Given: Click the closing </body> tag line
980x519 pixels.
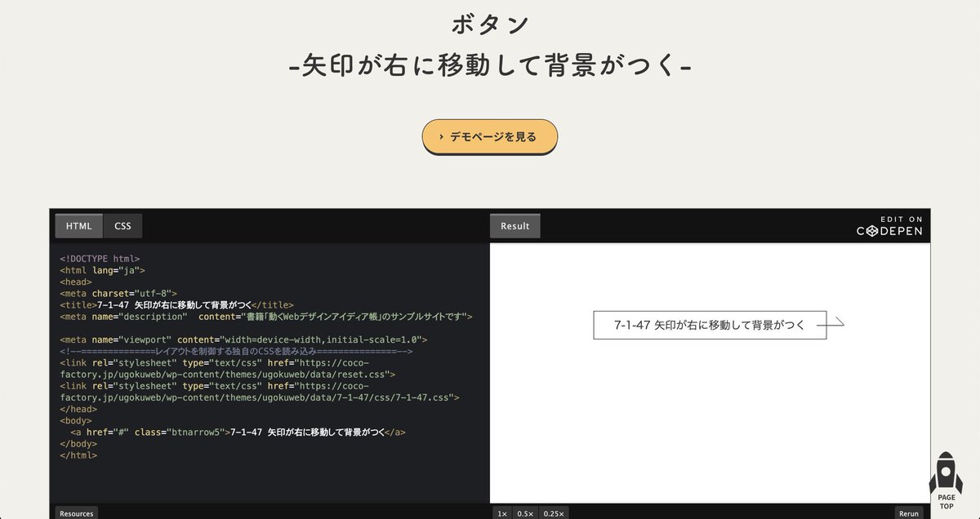Looking at the screenshot, I should [x=78, y=443].
